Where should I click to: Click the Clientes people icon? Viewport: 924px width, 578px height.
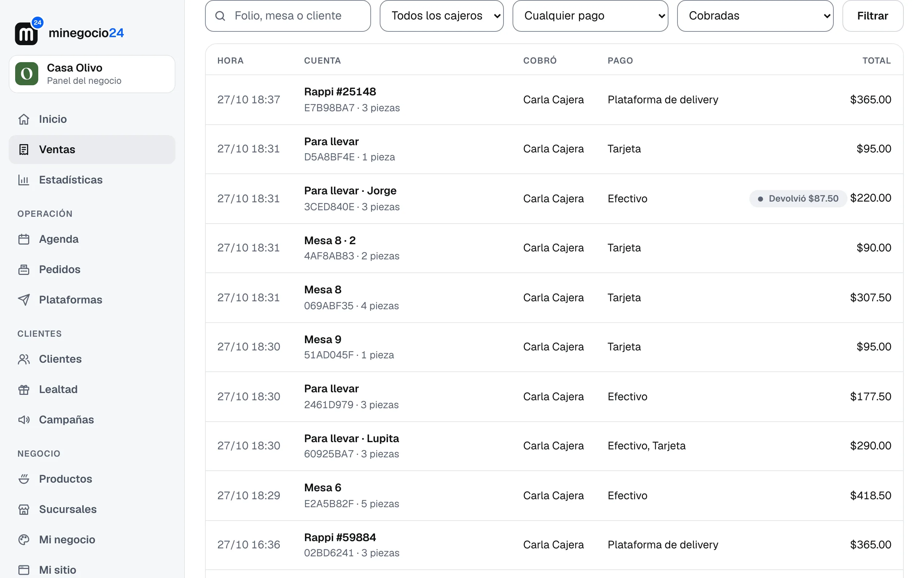pos(24,359)
